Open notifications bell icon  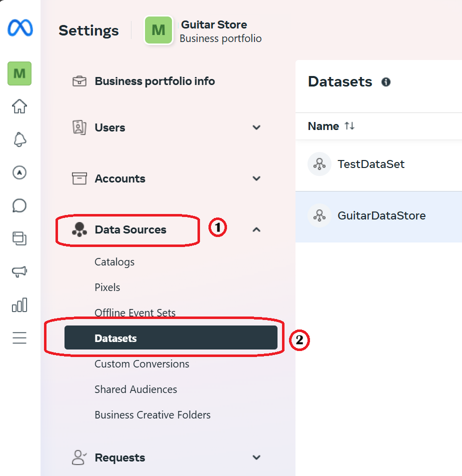19,139
